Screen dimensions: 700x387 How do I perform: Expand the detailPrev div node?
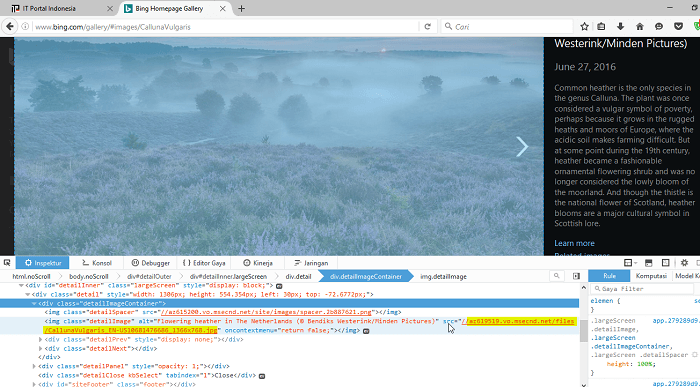pos(41,340)
